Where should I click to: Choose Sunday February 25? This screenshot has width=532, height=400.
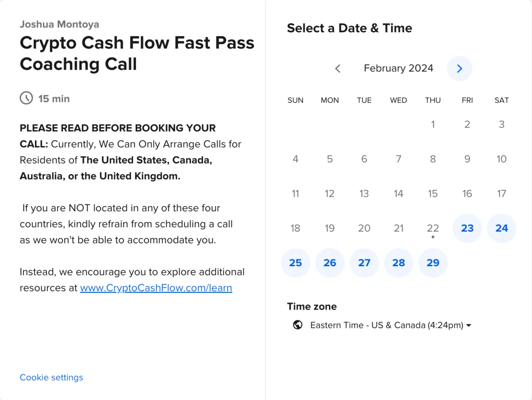[x=295, y=263]
